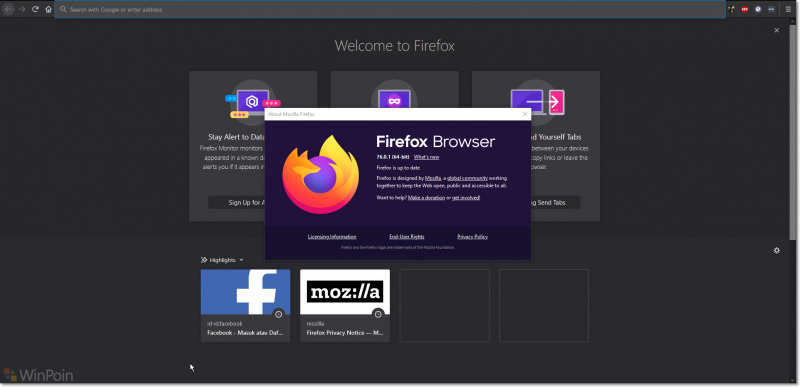Image resolution: width=800 pixels, height=387 pixels.
Task: Dismiss the Welcome to Firefox section
Action: pyautogui.click(x=777, y=31)
